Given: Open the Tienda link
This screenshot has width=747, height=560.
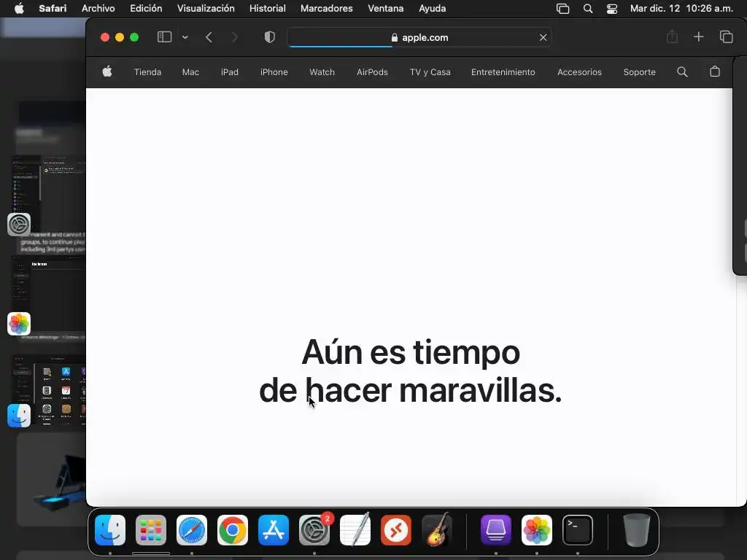Looking at the screenshot, I should pos(147,72).
